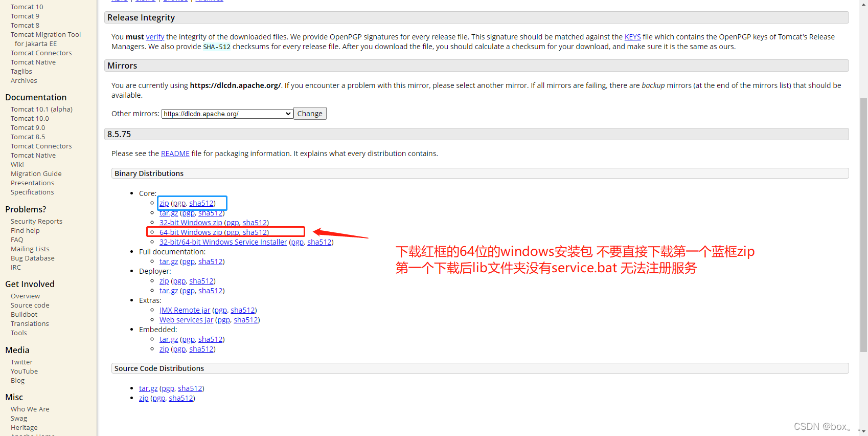The image size is (868, 436).
Task: Download the Embedded zip
Action: click(x=164, y=349)
